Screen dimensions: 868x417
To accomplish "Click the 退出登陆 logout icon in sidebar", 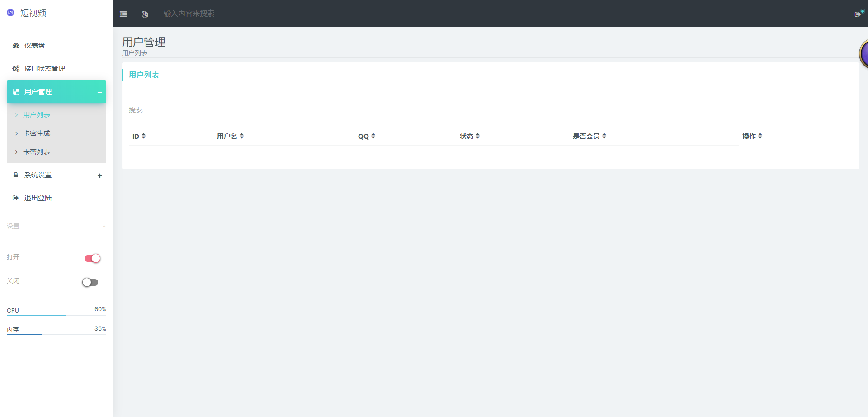I will pos(16,198).
